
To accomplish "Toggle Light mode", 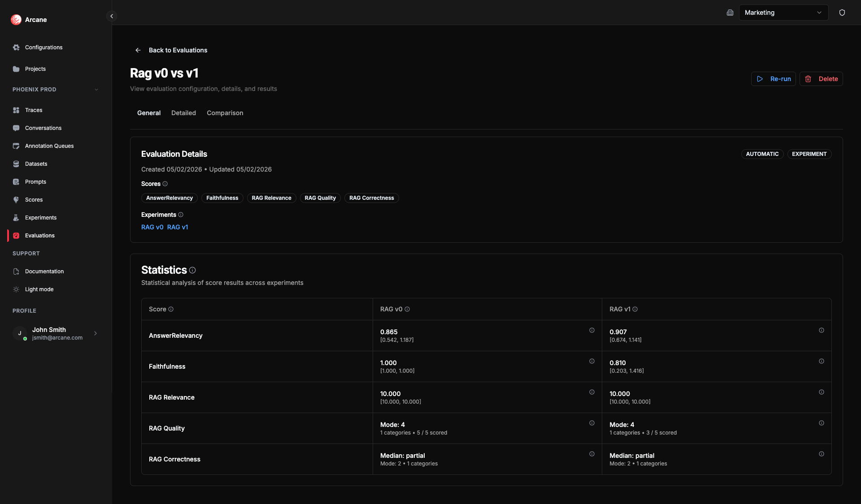I will 38,289.
